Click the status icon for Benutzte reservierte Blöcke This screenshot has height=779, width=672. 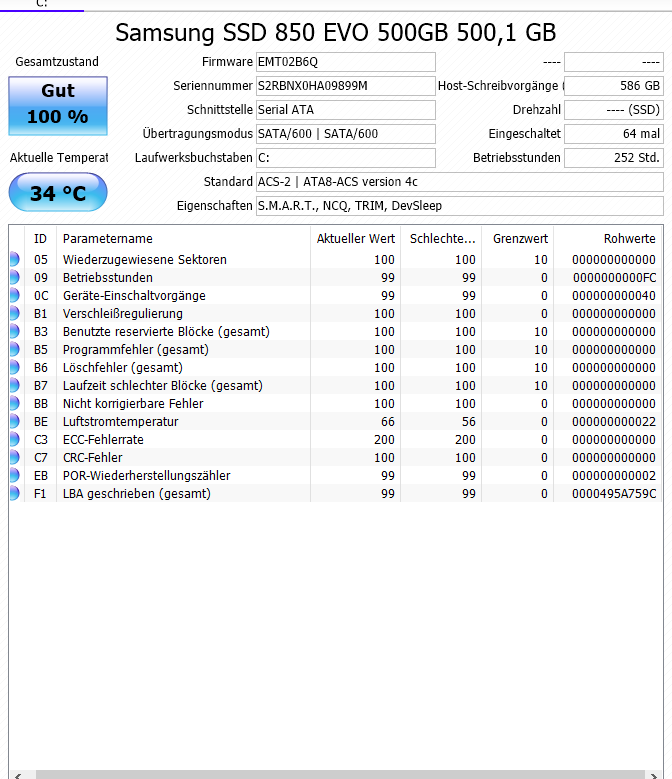14,331
